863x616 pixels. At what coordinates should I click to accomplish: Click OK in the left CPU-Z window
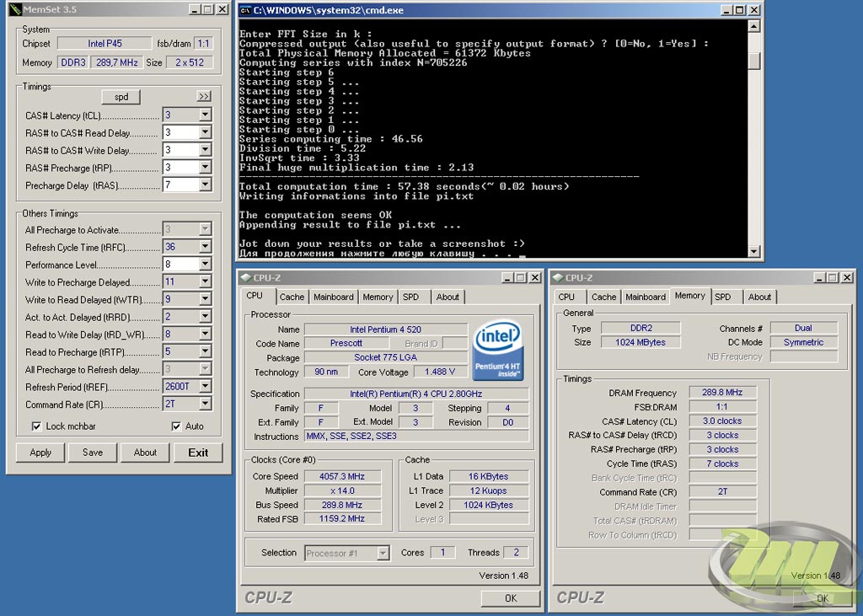[x=511, y=597]
